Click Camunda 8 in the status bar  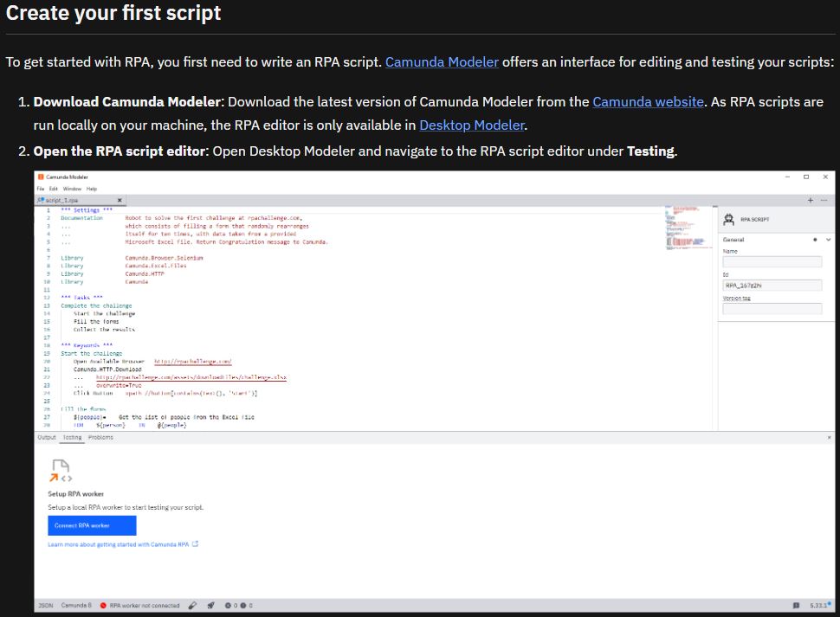(76, 605)
